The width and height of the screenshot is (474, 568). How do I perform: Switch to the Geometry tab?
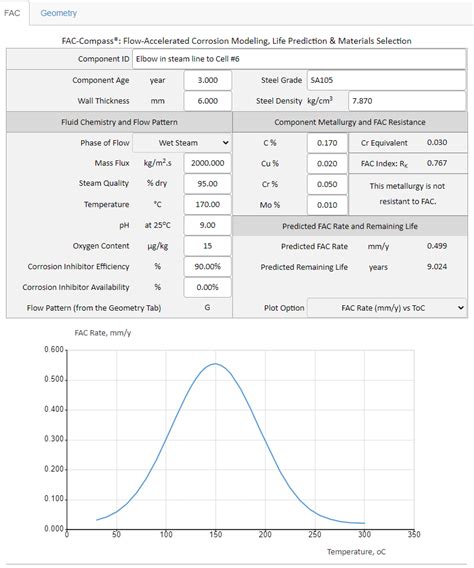coord(58,13)
